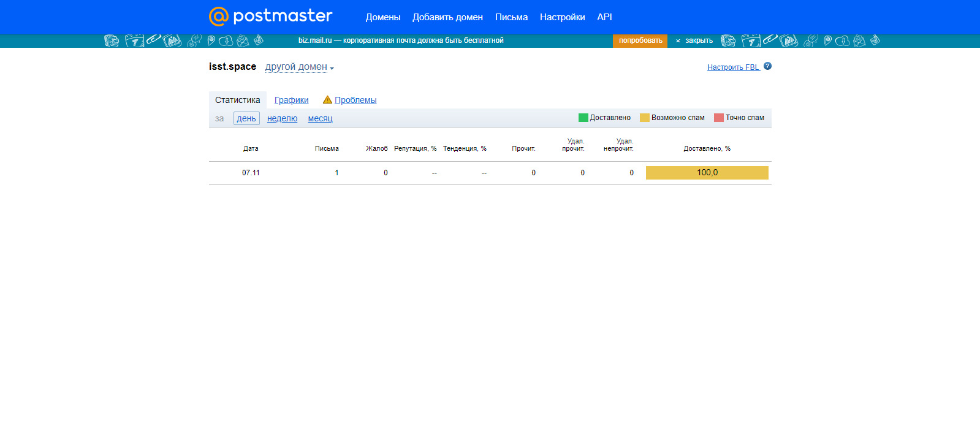Click the postmaster @ logo
This screenshot has width=980, height=421.
(270, 17)
